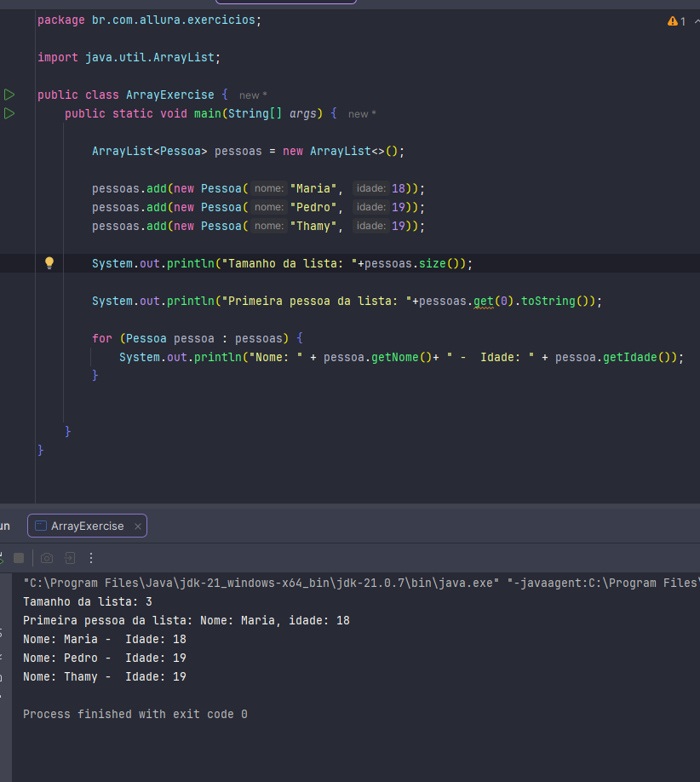Click the camera thread dump icon
Viewport: 700px width, 782px height.
click(47, 558)
